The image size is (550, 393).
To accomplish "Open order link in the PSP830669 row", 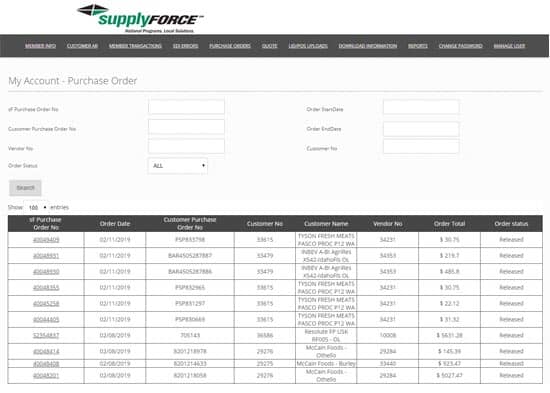I will (46, 320).
